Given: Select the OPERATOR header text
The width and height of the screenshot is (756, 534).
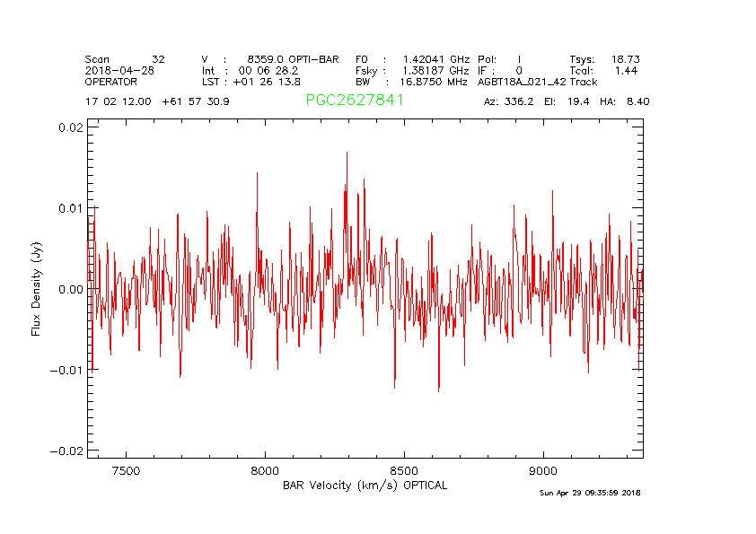Looking at the screenshot, I should coord(112,82).
